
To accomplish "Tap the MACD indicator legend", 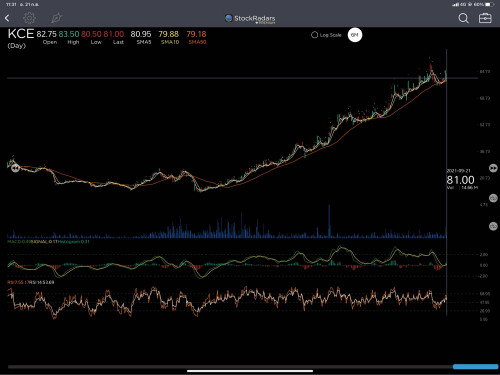I will point(49,242).
